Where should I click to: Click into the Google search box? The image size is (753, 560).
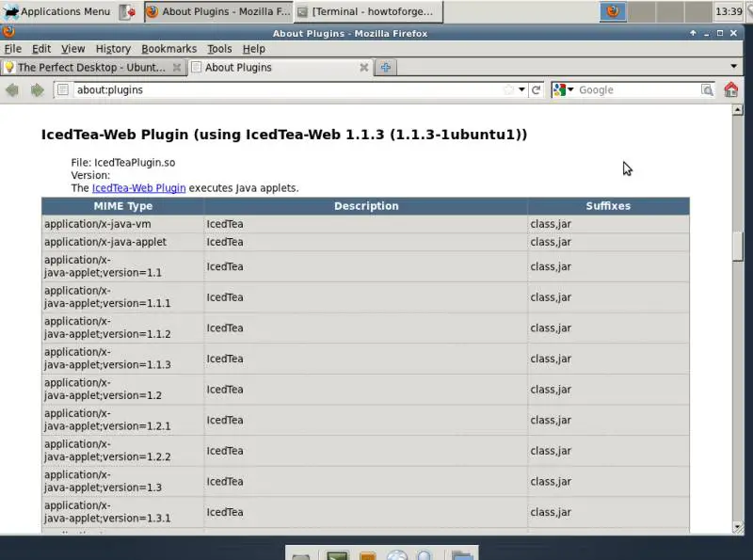point(639,89)
